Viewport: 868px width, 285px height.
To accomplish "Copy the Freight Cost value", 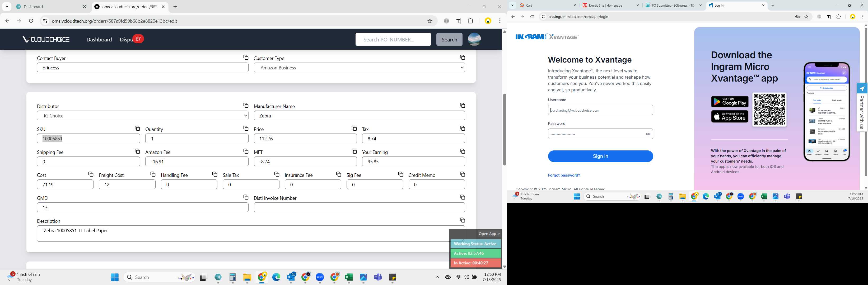I will click(x=153, y=174).
